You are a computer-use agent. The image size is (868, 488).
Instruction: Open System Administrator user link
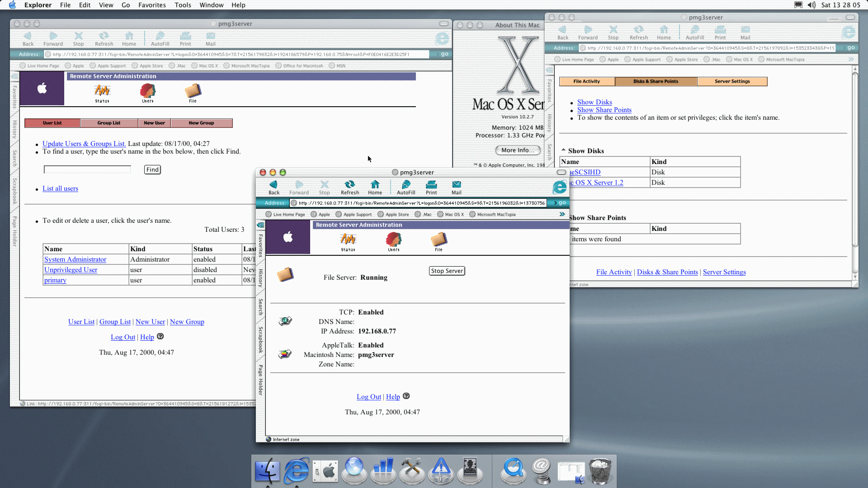pos(75,259)
